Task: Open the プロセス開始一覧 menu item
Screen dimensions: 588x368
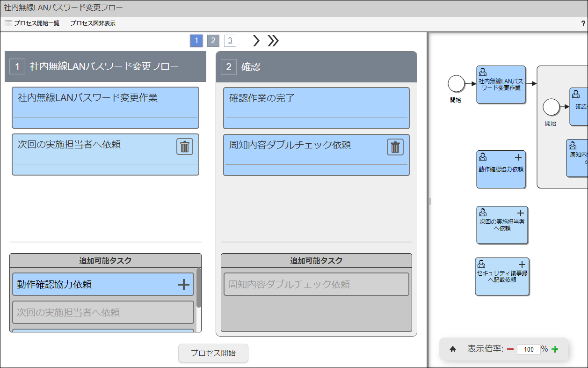Action: click(33, 23)
